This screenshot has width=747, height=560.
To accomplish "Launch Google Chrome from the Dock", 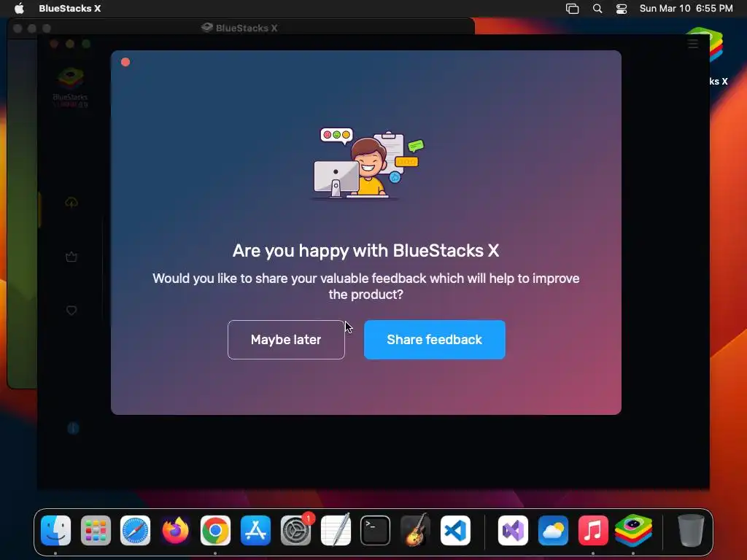I will (x=215, y=530).
